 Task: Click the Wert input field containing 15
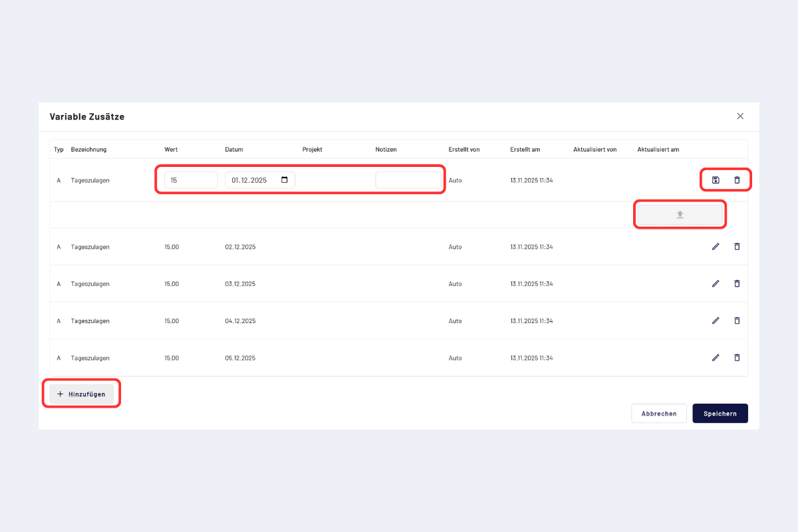click(190, 180)
